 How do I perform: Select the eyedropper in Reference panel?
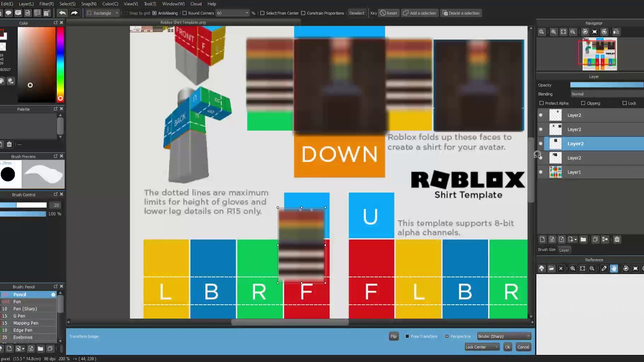click(x=604, y=268)
